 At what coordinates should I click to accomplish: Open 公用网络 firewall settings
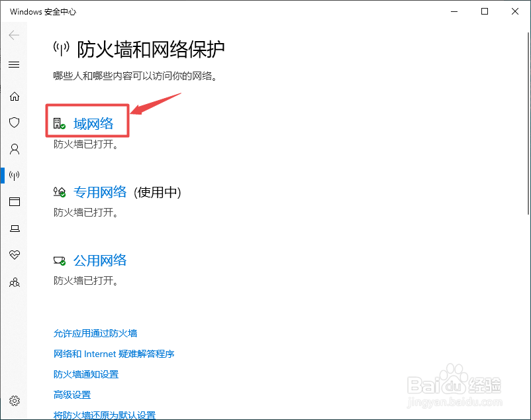(x=100, y=260)
